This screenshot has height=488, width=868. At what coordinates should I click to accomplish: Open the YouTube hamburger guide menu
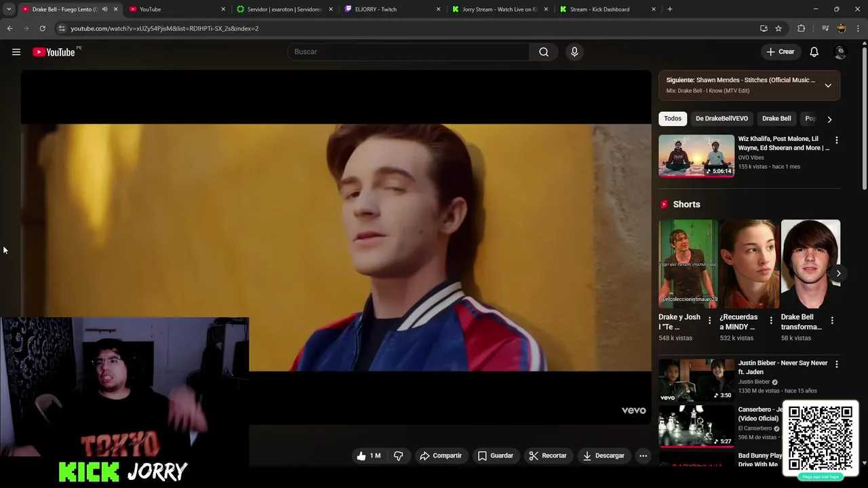16,52
